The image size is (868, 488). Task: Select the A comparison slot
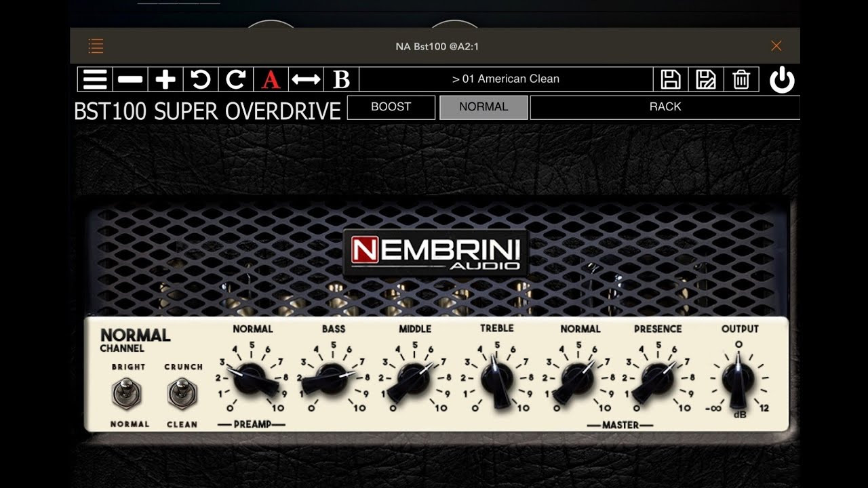click(271, 79)
